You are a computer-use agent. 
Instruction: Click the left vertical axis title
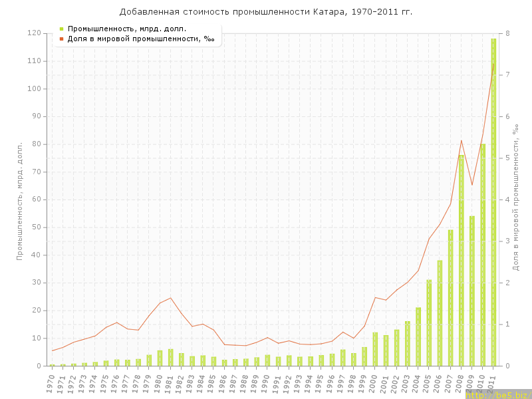click(x=20, y=199)
